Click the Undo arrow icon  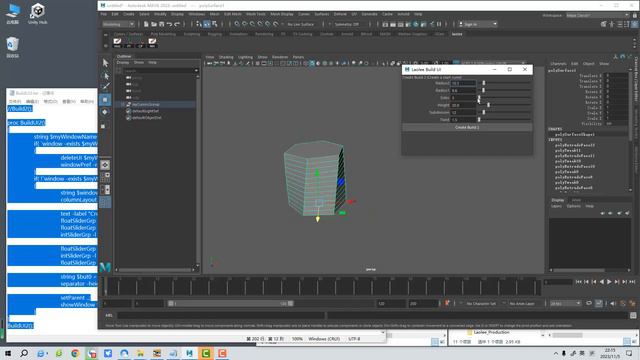pos(169,24)
